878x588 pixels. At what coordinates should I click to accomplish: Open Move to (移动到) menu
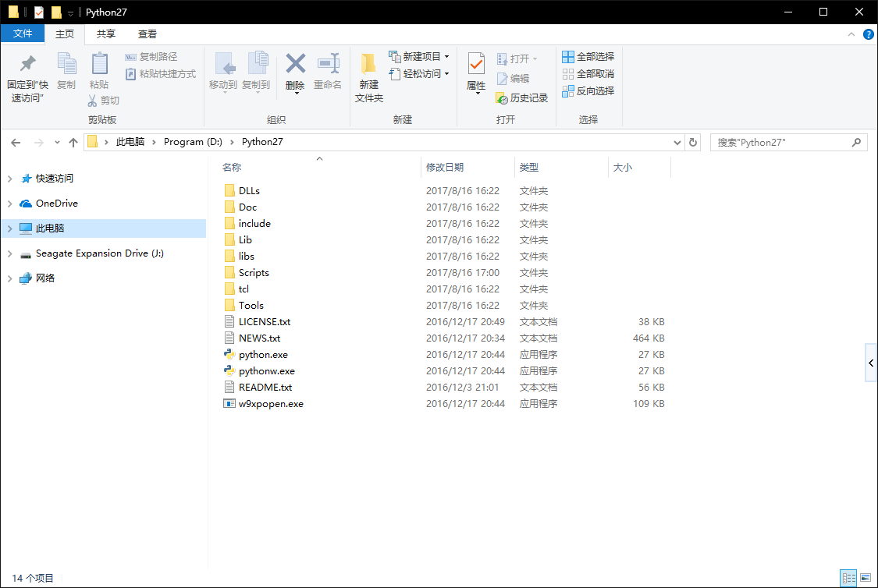pyautogui.click(x=223, y=73)
